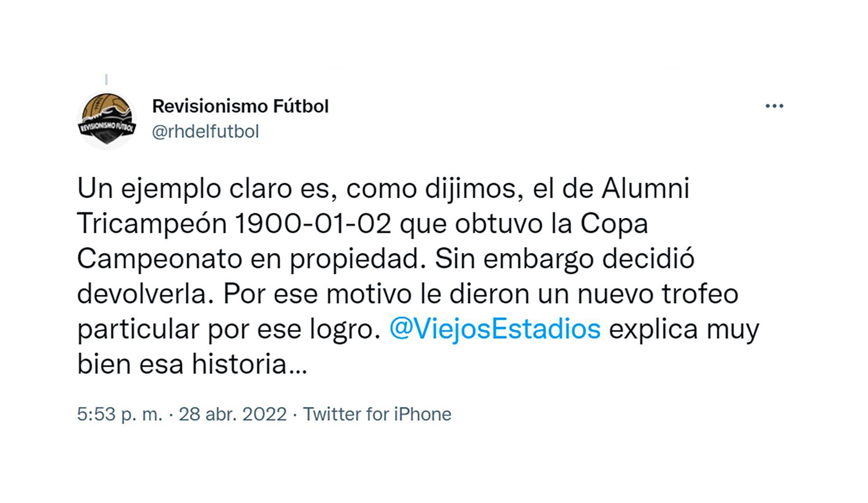Click the 28 abr. 2022 date
868x503 pixels.
click(232, 414)
